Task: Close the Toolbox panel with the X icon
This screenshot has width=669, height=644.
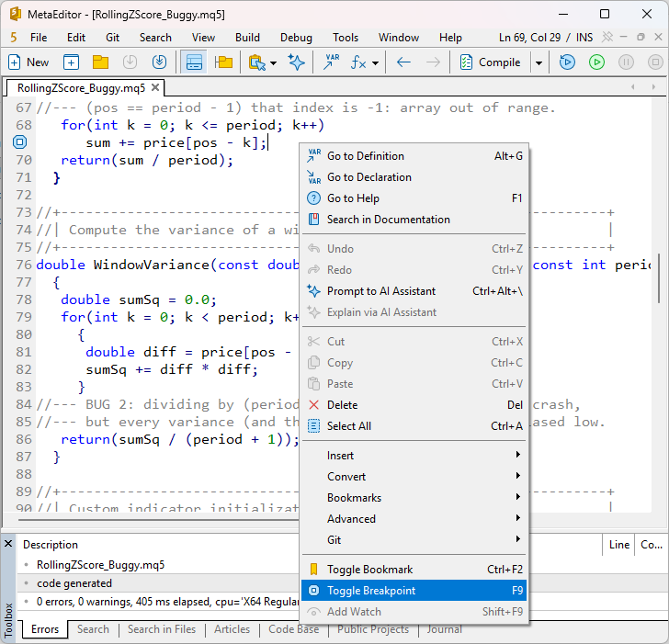Action: [x=8, y=544]
